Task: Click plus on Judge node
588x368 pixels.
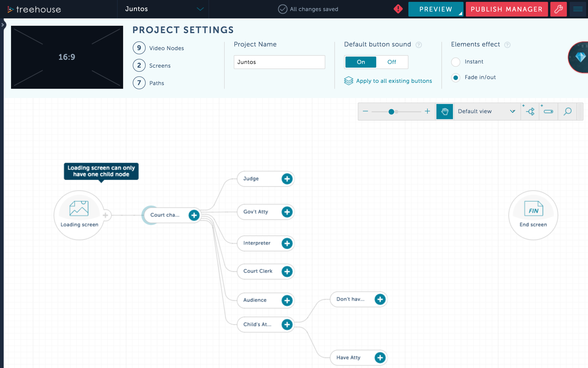Action: pos(287,179)
